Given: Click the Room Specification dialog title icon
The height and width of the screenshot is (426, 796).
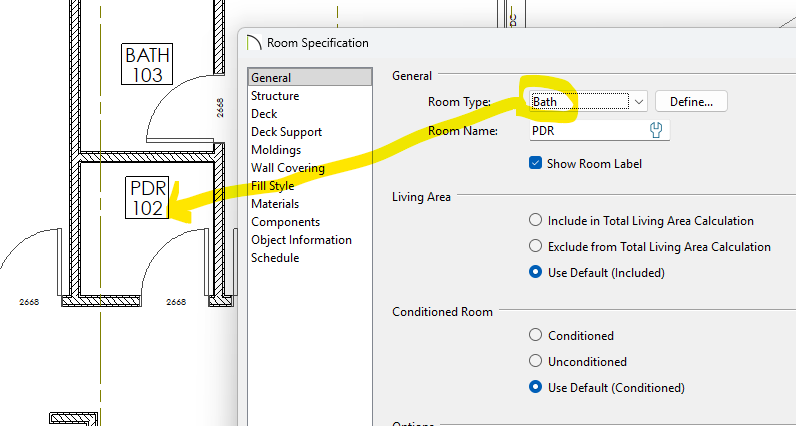Looking at the screenshot, I should tap(251, 43).
